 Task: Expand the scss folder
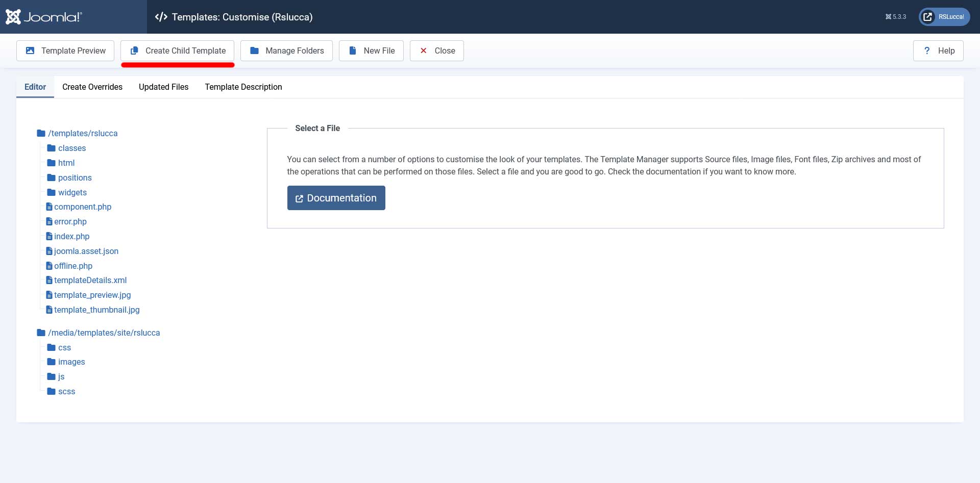[66, 391]
